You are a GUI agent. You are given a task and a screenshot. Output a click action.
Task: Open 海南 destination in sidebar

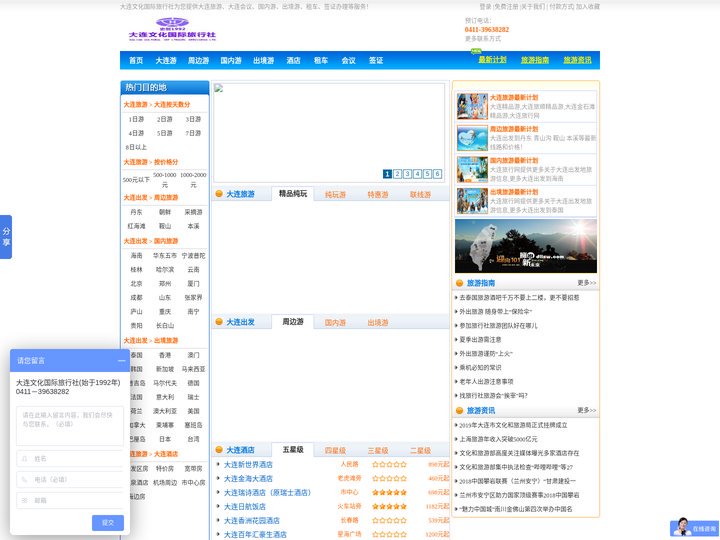point(136,255)
